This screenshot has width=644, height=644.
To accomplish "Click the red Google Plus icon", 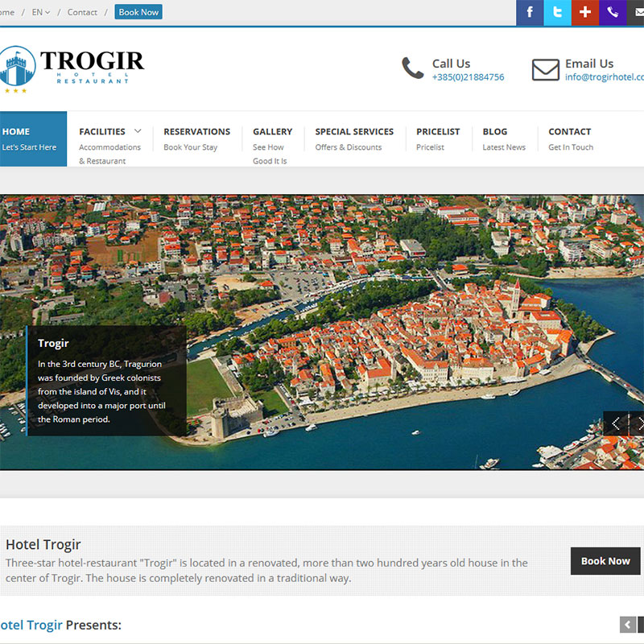I will (585, 13).
